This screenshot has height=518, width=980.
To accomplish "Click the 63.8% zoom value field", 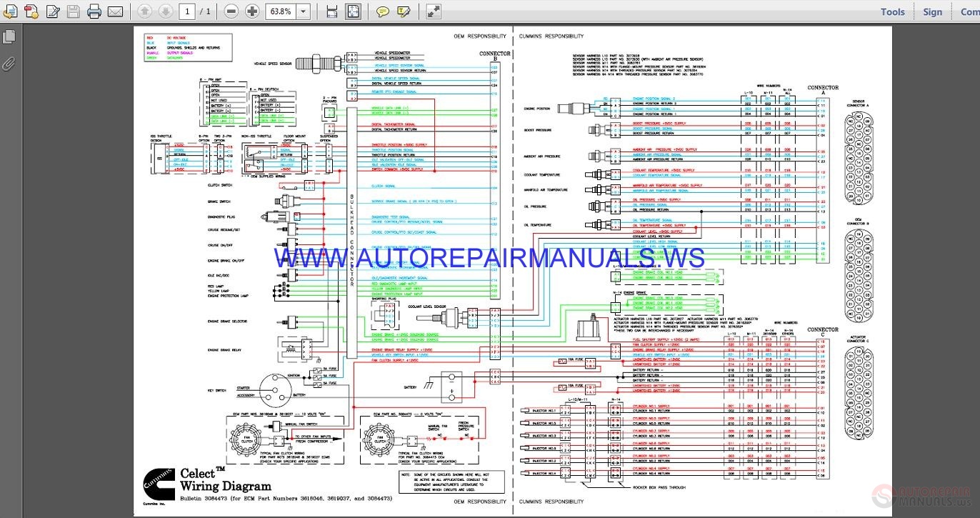I will (280, 11).
